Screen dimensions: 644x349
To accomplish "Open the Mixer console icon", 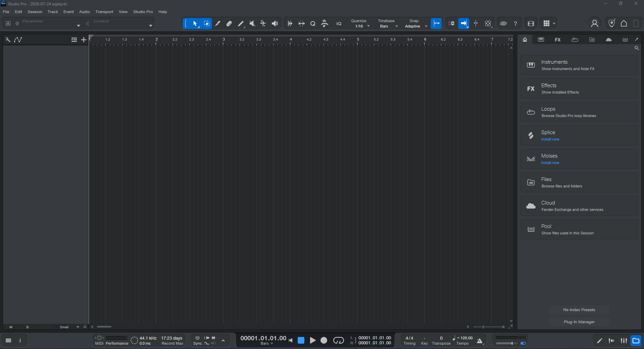I will 624,341.
